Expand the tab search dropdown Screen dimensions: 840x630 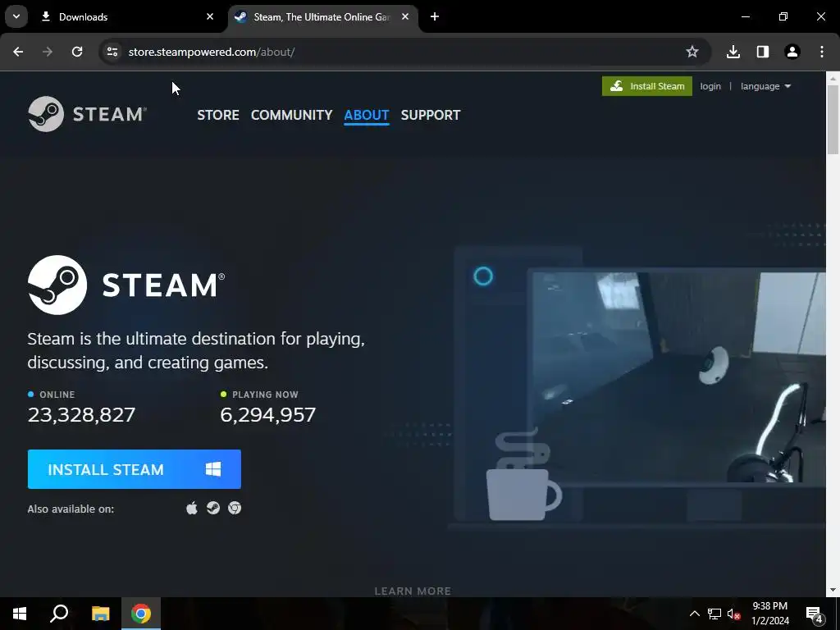click(x=16, y=16)
